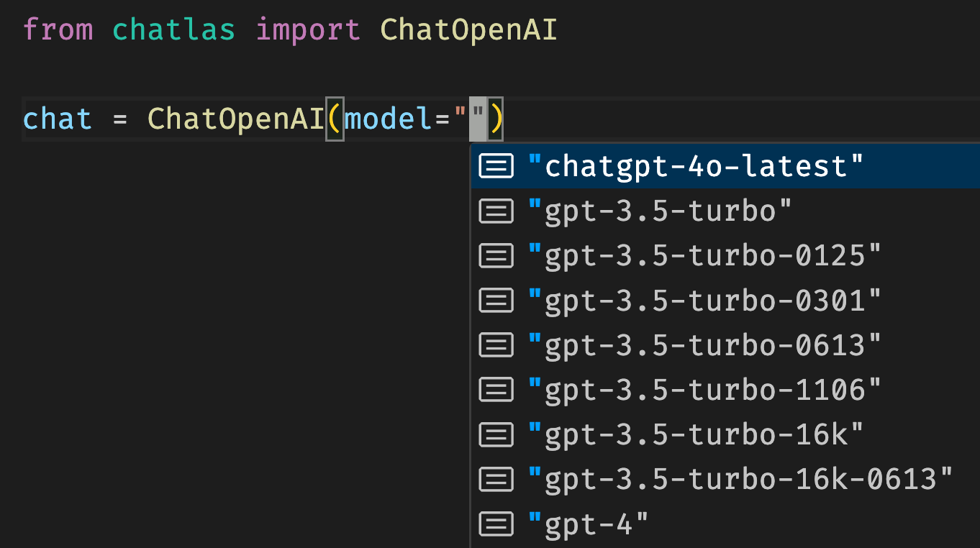The width and height of the screenshot is (980, 548).
Task: Place cursor between the empty model quotes
Action: coord(470,119)
